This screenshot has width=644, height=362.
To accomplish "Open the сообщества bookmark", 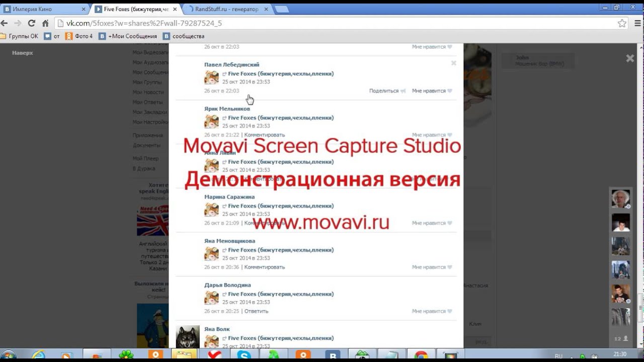I will [x=184, y=36].
